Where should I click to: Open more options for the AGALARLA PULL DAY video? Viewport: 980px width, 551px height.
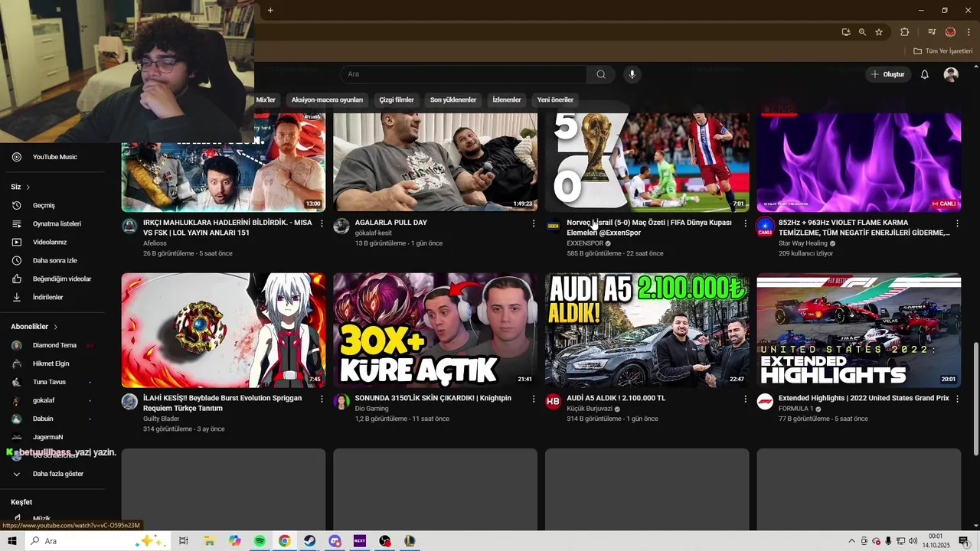tap(534, 223)
